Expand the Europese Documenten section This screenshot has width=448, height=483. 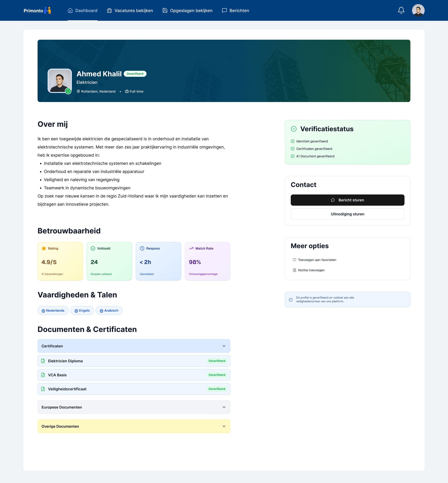[224, 407]
